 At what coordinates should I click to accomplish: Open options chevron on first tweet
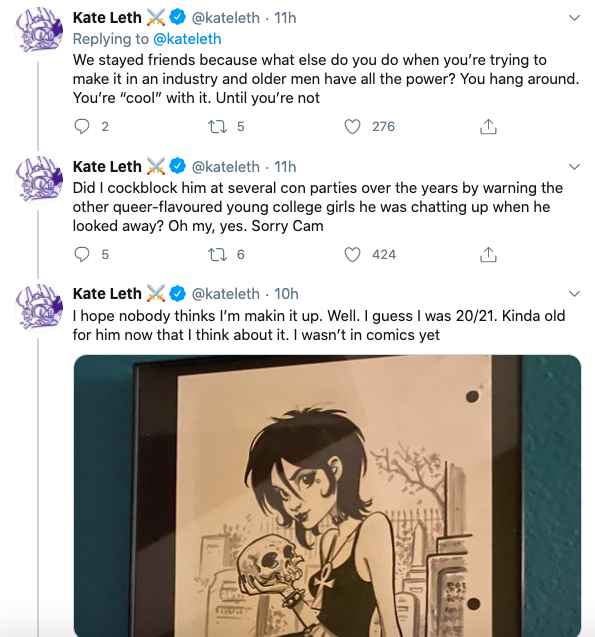pos(574,18)
